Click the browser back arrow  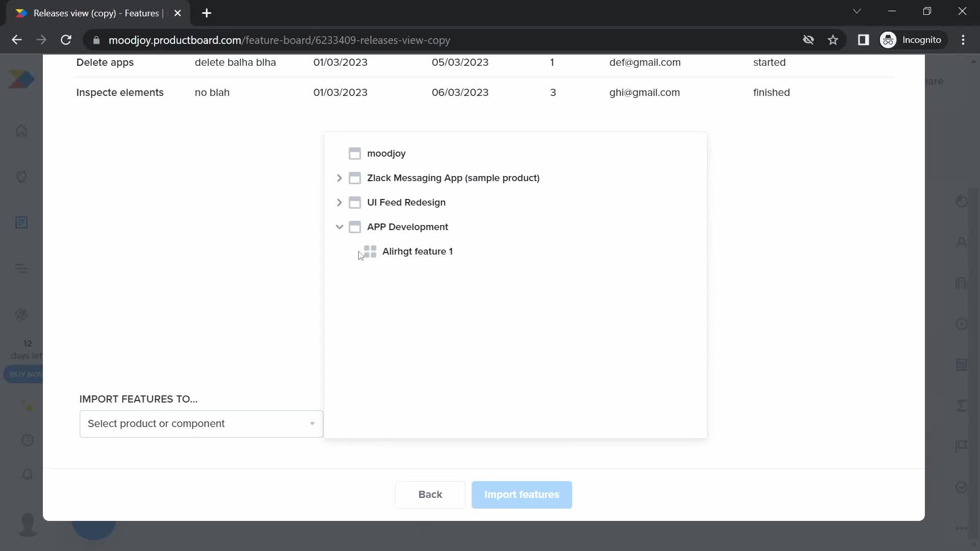[17, 40]
